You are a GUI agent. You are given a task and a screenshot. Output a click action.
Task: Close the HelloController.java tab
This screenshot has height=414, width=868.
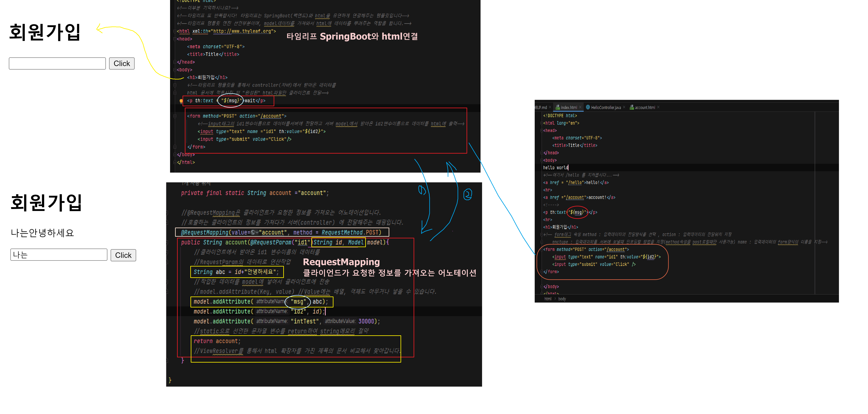pyautogui.click(x=624, y=107)
